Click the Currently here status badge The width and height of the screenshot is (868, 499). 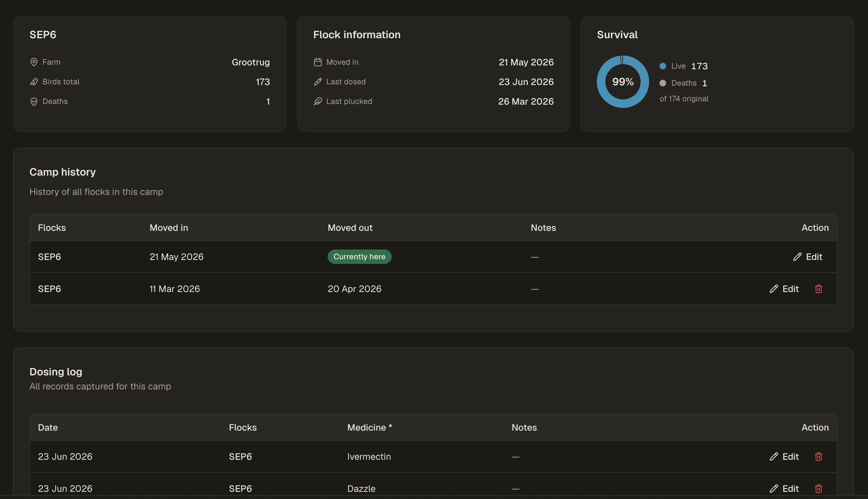coord(359,257)
